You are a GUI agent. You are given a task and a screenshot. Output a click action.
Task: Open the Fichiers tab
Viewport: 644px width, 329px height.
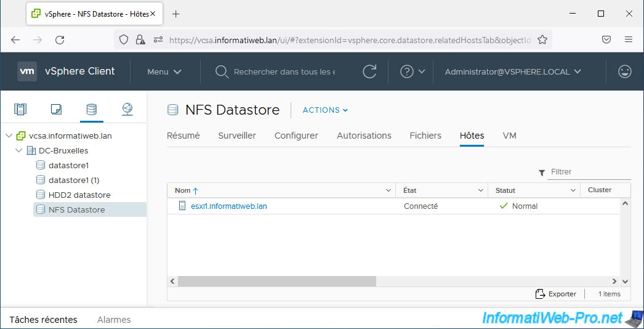(x=425, y=136)
